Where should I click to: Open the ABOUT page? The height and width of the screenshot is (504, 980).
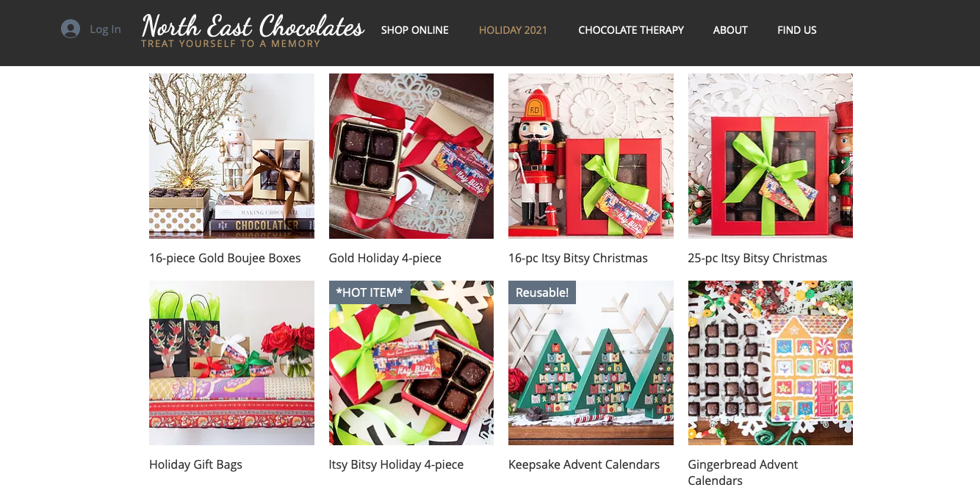(x=730, y=30)
